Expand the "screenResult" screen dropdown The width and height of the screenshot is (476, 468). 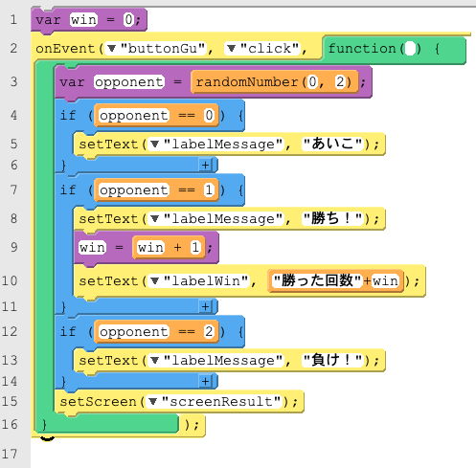coord(152,401)
